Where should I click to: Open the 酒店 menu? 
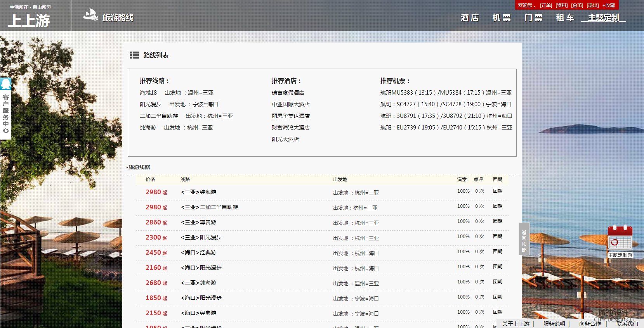tap(470, 17)
